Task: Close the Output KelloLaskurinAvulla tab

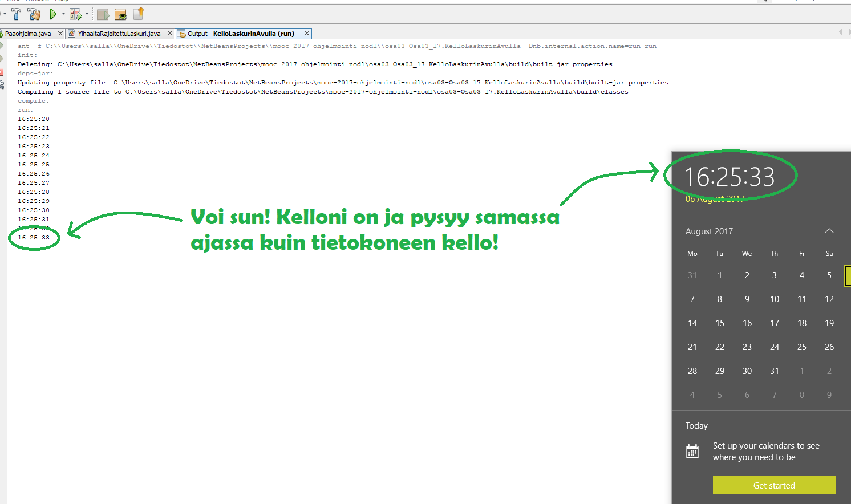Action: [306, 34]
